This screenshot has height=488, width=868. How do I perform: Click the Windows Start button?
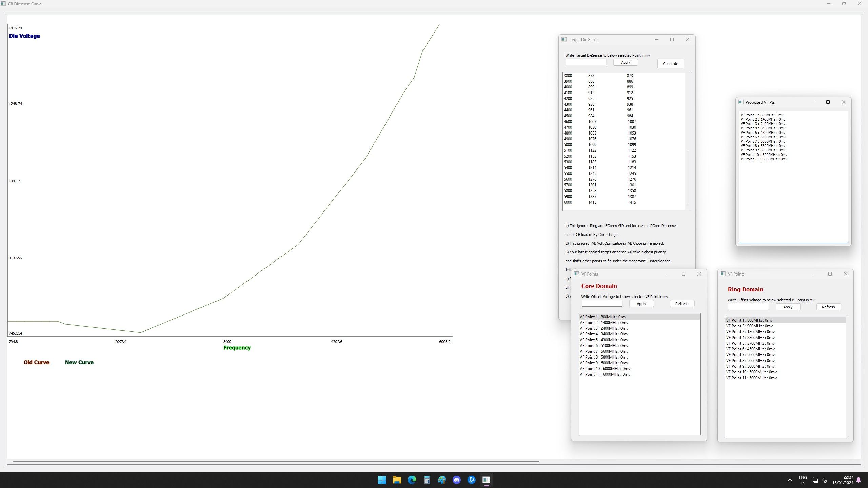click(382, 480)
